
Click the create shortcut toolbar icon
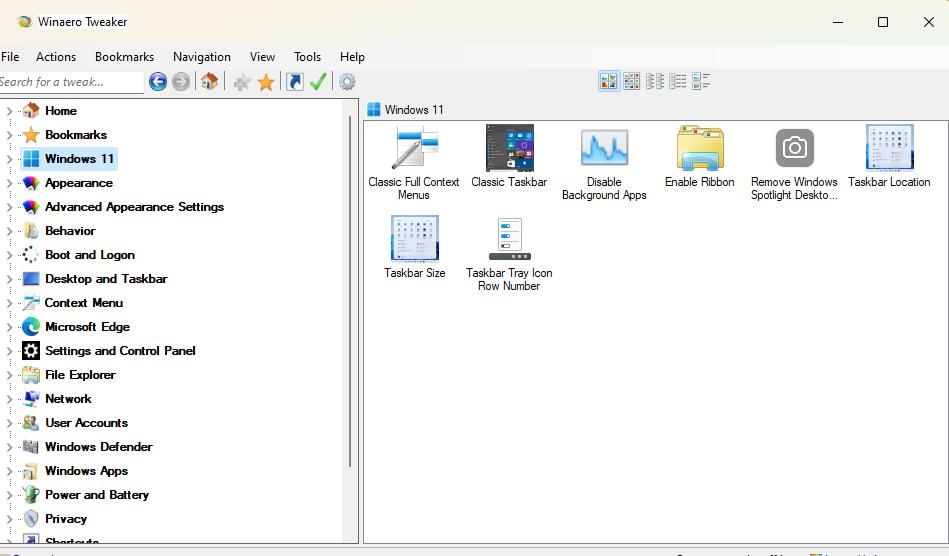295,81
